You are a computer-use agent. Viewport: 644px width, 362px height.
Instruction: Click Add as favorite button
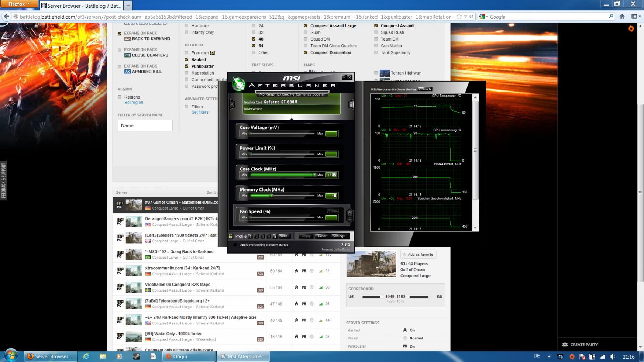pos(418,254)
